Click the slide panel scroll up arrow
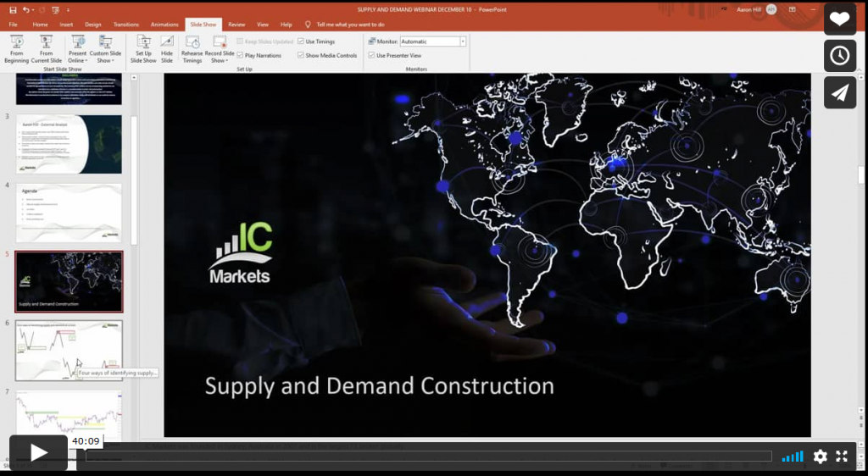 [x=134, y=78]
